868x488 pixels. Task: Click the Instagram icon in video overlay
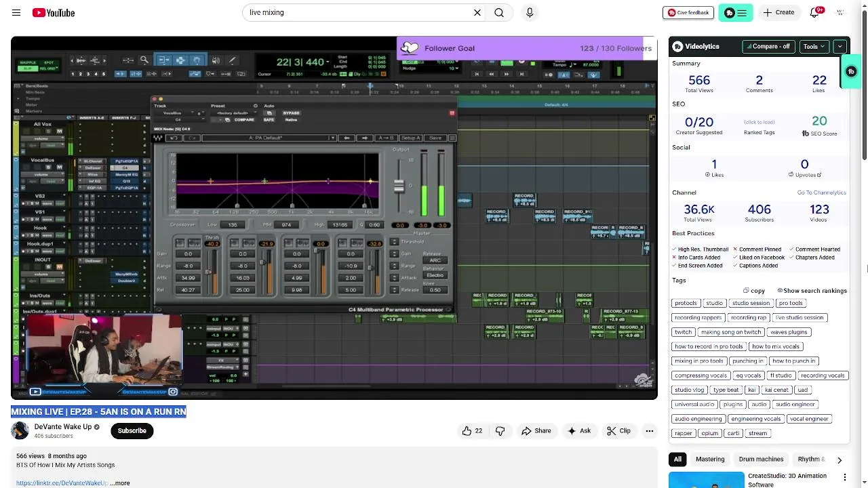(x=173, y=392)
